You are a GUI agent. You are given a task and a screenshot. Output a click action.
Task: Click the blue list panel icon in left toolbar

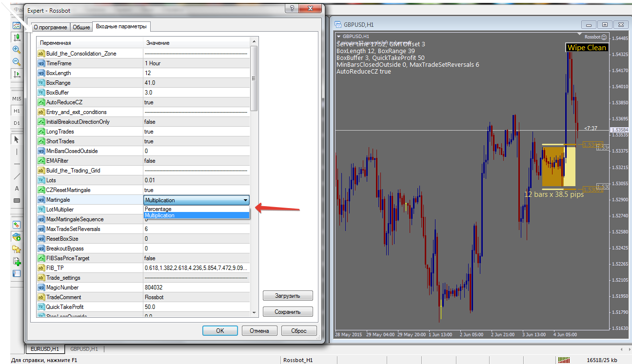pos(17,273)
